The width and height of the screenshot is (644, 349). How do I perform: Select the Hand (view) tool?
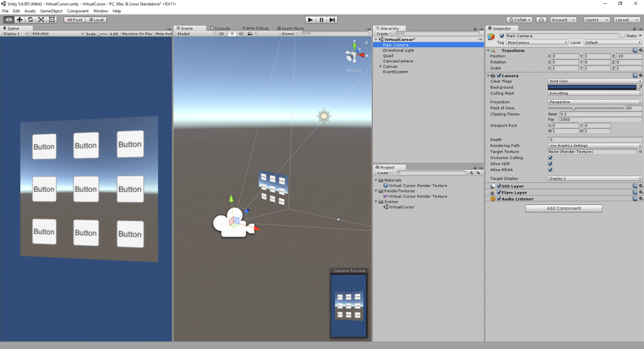(x=9, y=19)
